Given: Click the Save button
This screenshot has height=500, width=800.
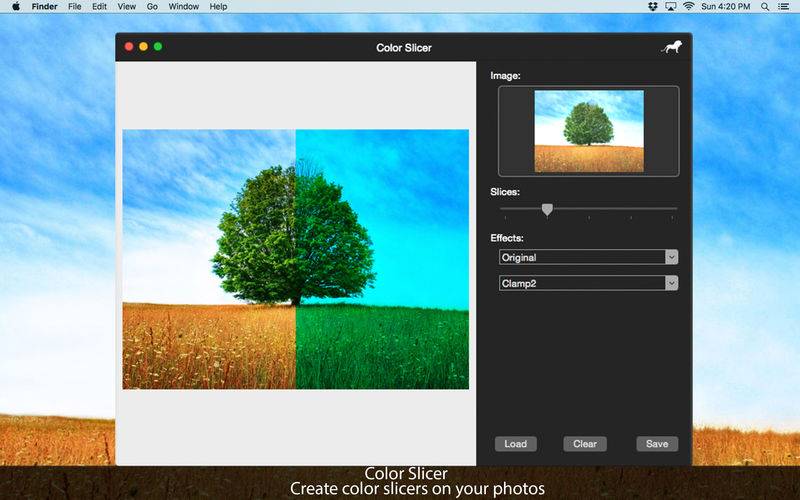Looking at the screenshot, I should [657, 444].
